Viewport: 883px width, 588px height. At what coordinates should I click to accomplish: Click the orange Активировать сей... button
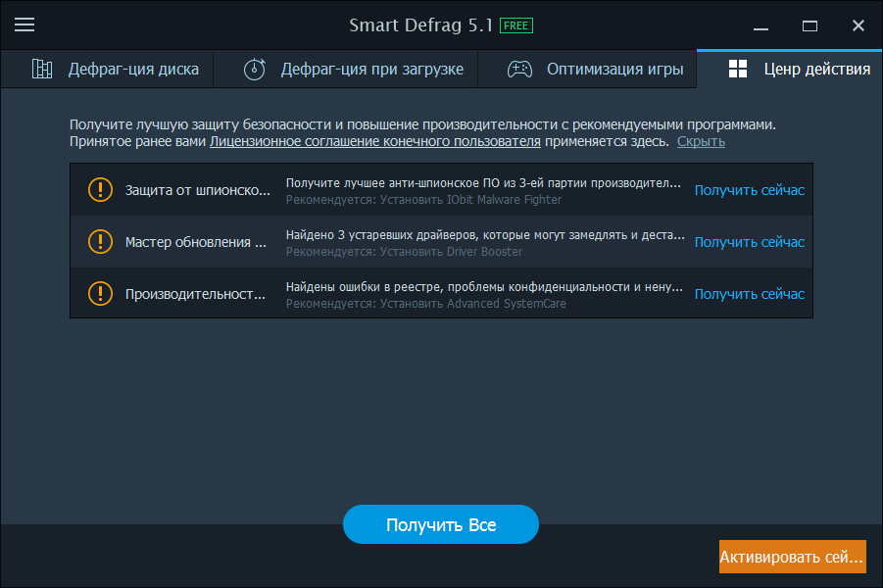click(x=792, y=557)
